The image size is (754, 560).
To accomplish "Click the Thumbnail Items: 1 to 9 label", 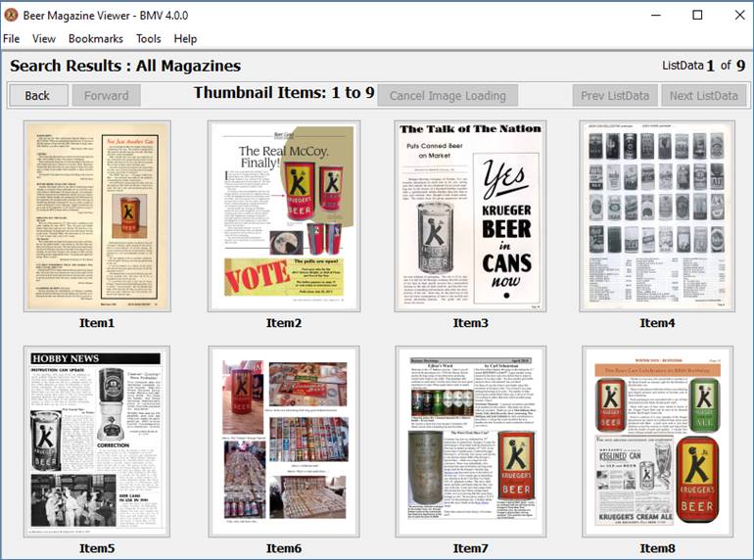I will click(x=284, y=92).
